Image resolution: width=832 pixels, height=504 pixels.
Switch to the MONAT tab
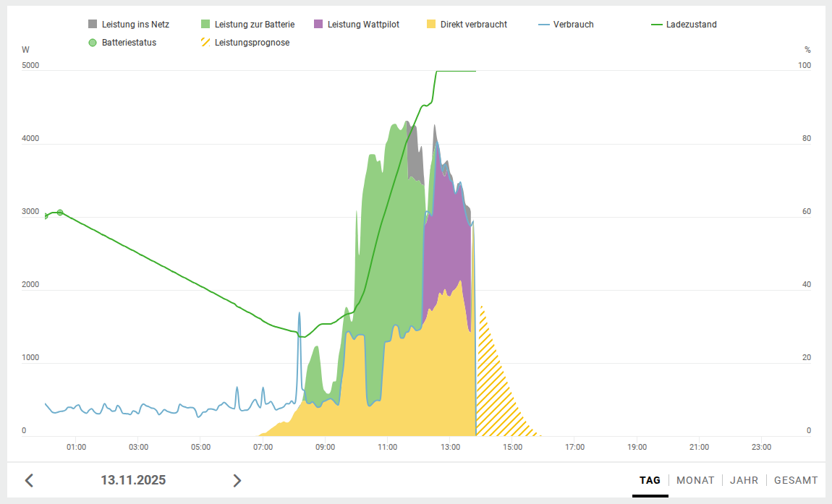(x=695, y=480)
